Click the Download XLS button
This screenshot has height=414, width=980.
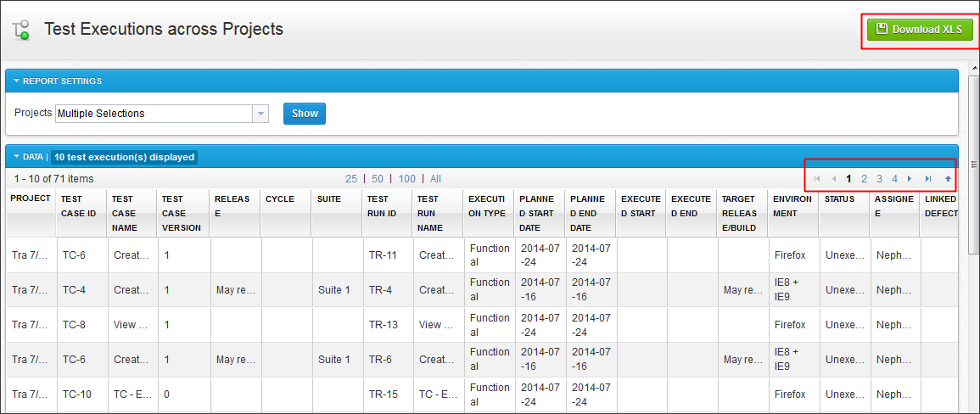[x=920, y=30]
